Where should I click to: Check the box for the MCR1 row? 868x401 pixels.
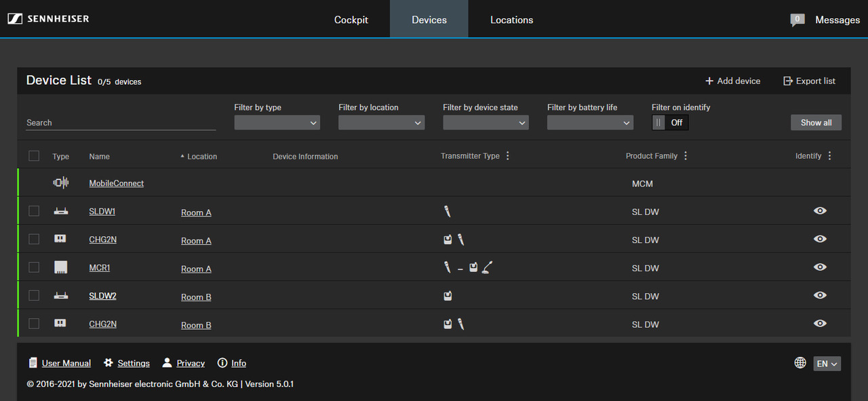pyautogui.click(x=34, y=267)
